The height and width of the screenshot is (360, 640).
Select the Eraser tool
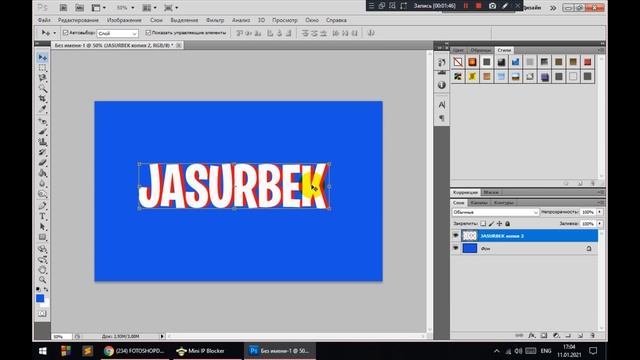point(42,163)
